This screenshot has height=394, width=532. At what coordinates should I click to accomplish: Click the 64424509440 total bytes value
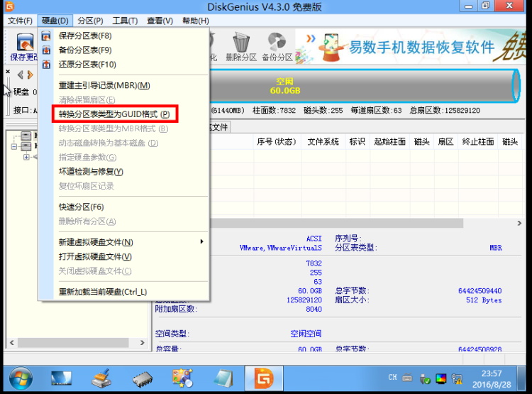(480, 291)
